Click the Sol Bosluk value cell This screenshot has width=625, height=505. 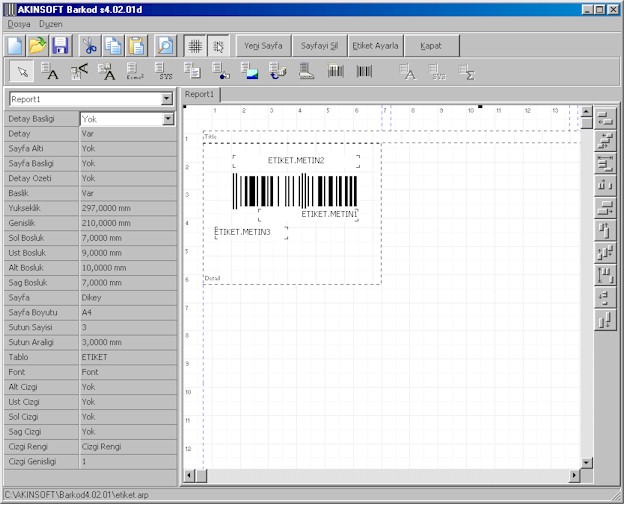pyautogui.click(x=128, y=238)
